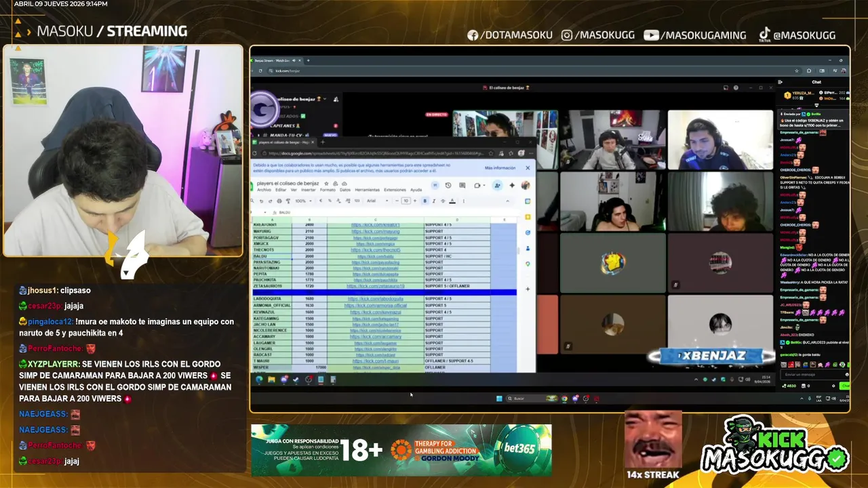Toggle bold formatting in Sheets

(x=425, y=201)
